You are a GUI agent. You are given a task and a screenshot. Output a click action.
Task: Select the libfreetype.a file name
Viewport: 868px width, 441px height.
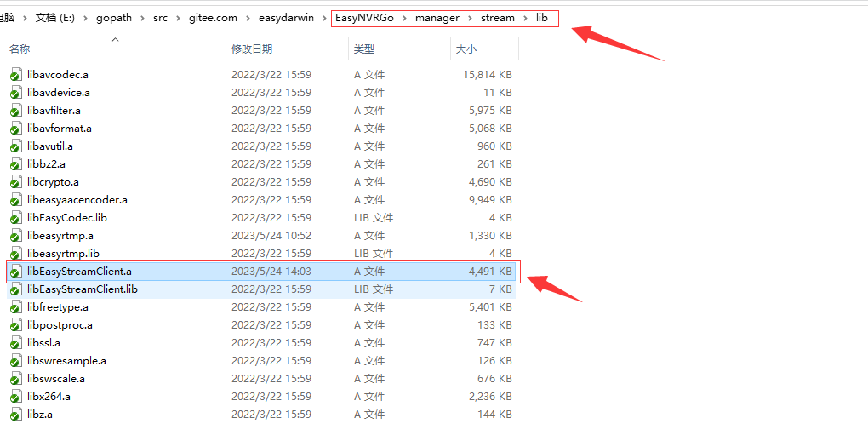click(x=58, y=307)
